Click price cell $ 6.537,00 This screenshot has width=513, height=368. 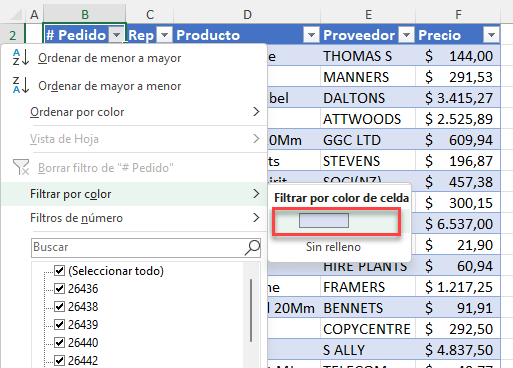[458, 224]
